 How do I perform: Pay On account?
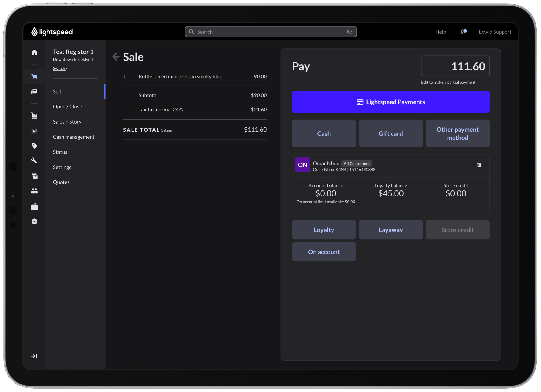tap(324, 252)
